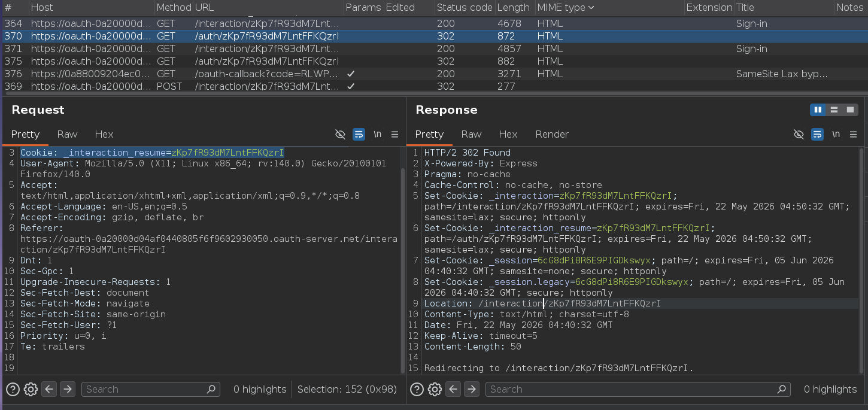Click magnifier icon in Request search box

coord(211,389)
